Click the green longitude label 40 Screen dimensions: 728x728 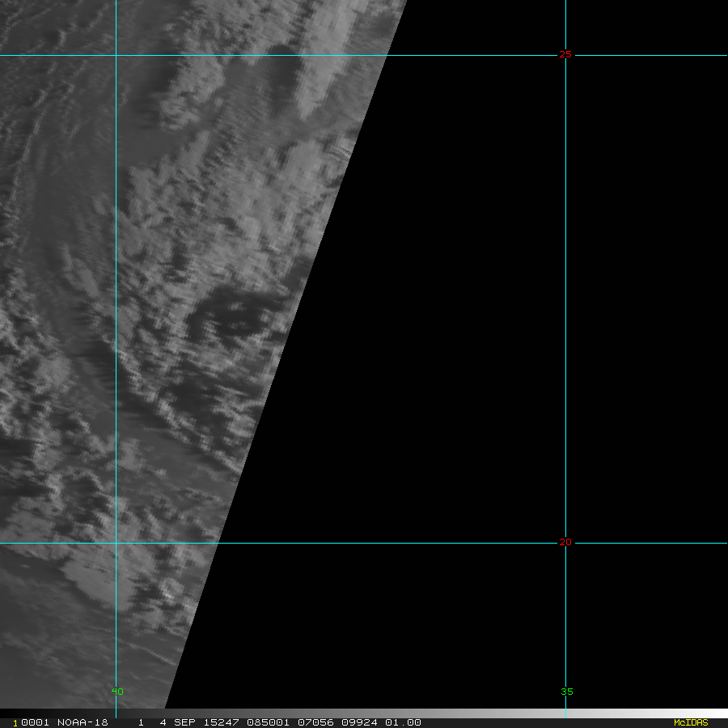pos(117,692)
